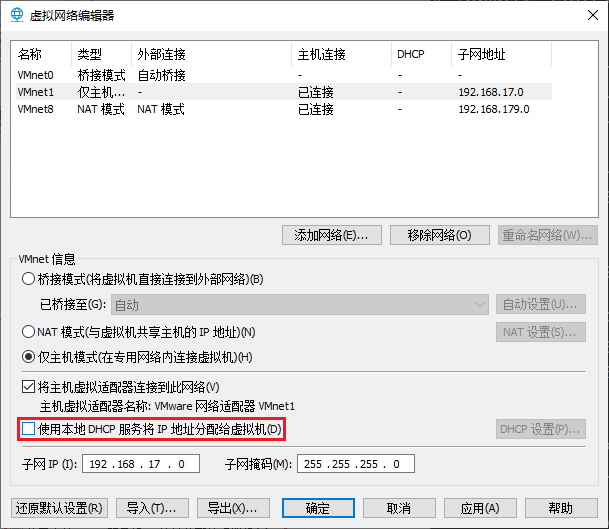The width and height of the screenshot is (609, 529).
Task: Open DHCP 设置(P)... button
Action: [541, 429]
